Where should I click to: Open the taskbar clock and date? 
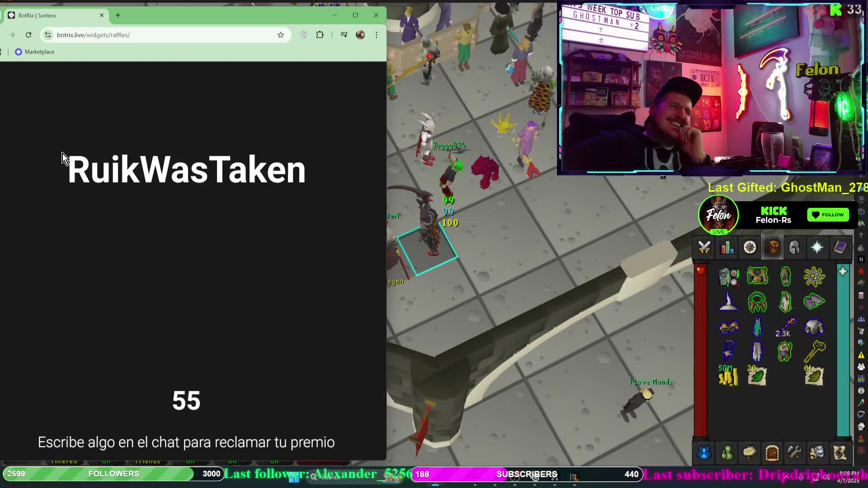point(849,477)
